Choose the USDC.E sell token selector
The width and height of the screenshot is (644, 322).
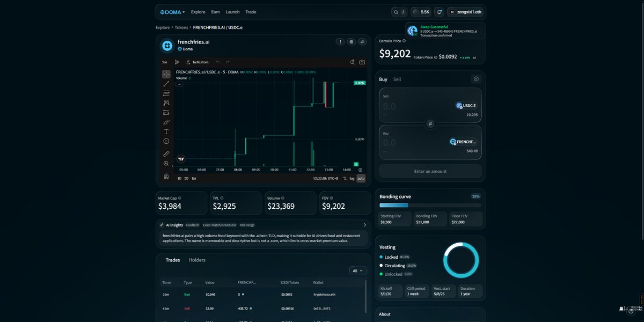(466, 106)
